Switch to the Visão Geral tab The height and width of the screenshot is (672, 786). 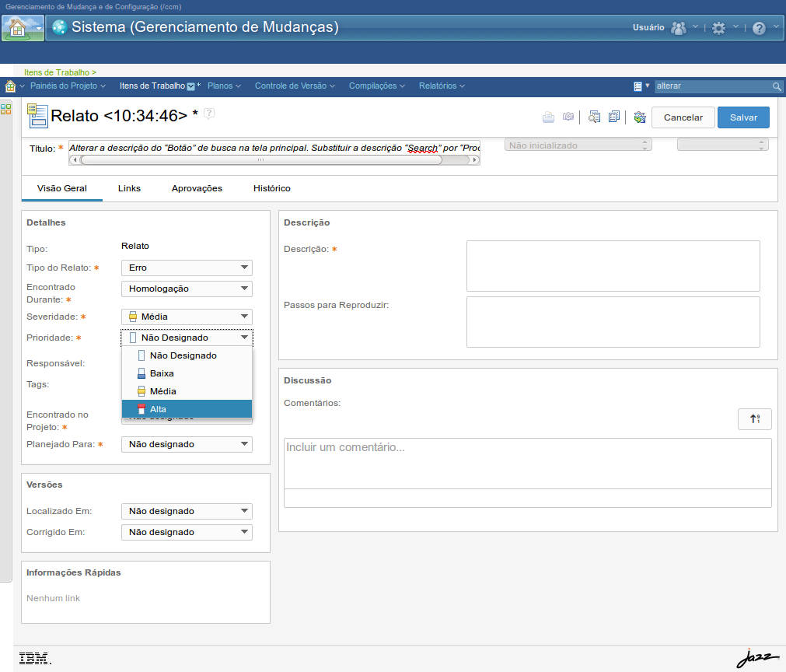click(62, 188)
